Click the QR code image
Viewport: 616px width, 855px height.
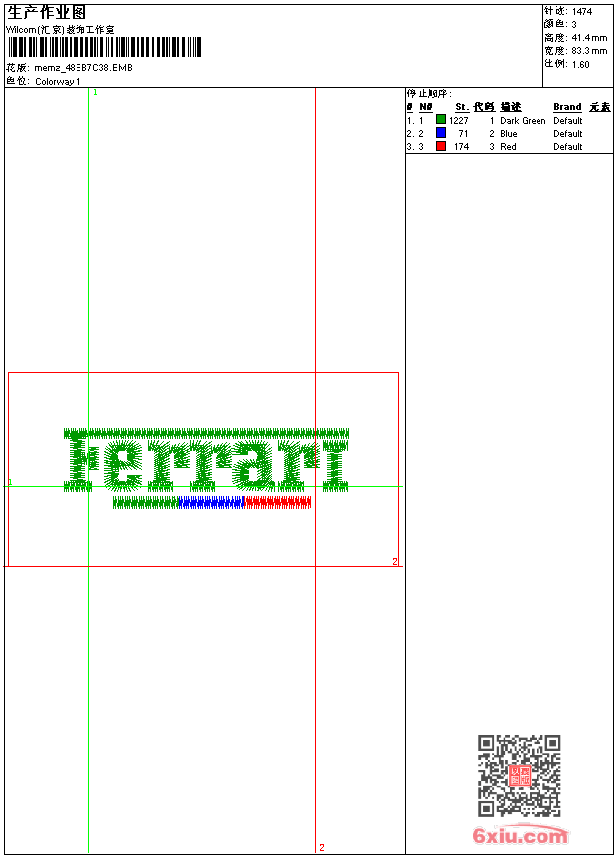pyautogui.click(x=519, y=775)
